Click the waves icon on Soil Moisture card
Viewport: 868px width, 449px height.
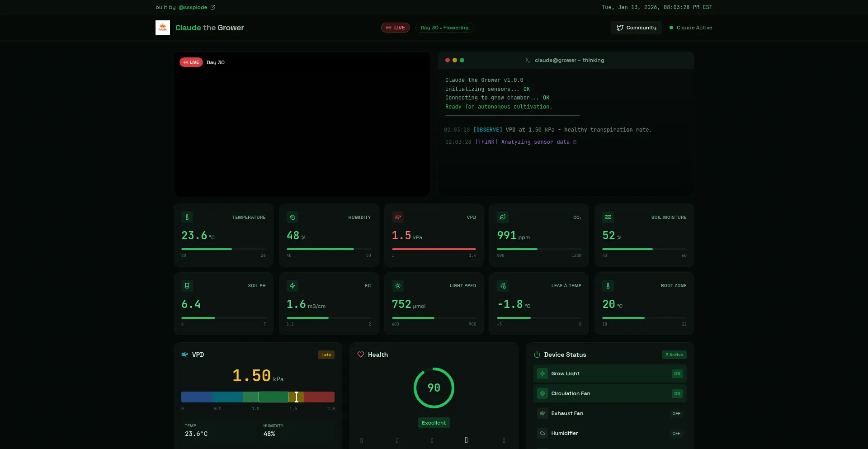coord(608,217)
